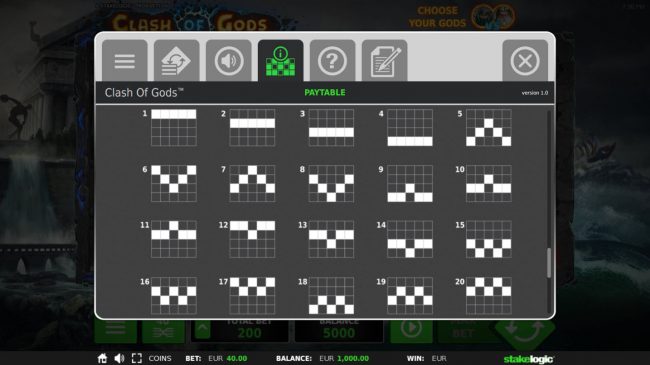Click the home icon in bottom bar
650x365 pixels.
(102, 358)
